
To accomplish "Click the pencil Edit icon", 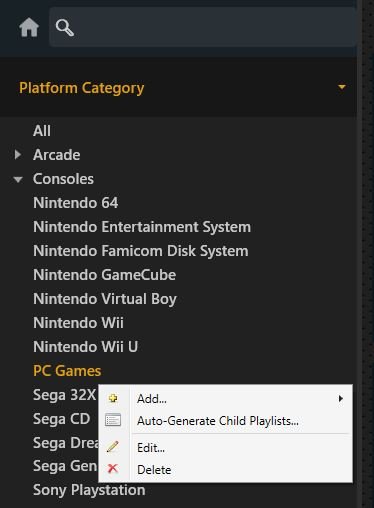I will 113,447.
